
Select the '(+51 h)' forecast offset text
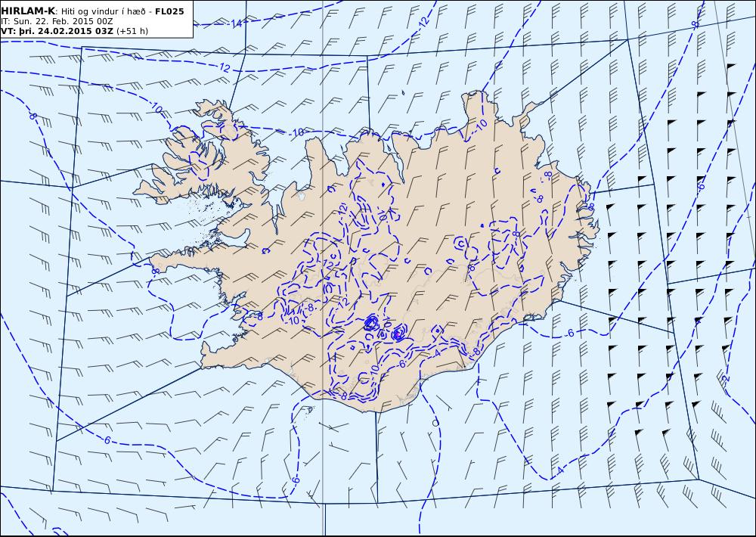(x=132, y=31)
